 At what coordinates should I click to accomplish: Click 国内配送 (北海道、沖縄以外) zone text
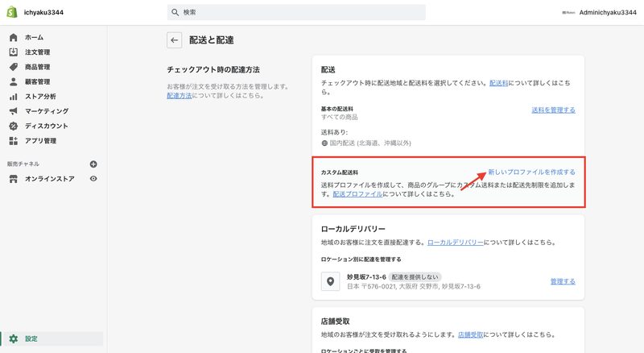tap(370, 143)
